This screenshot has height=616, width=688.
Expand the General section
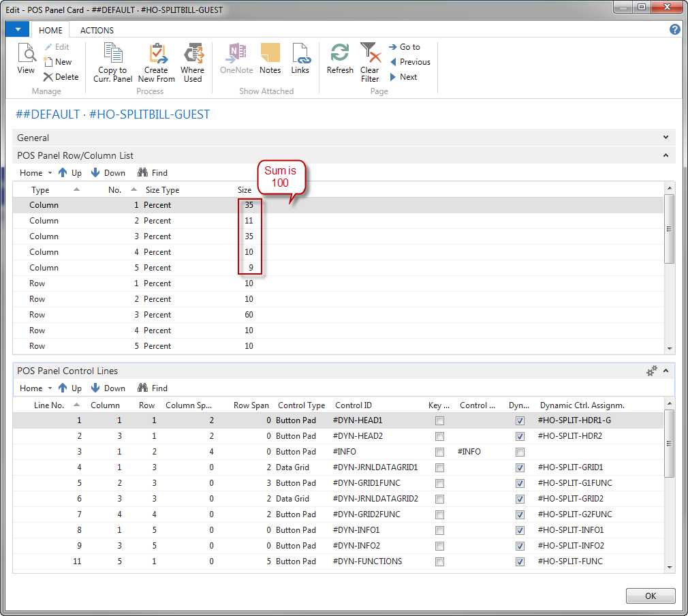(x=666, y=138)
